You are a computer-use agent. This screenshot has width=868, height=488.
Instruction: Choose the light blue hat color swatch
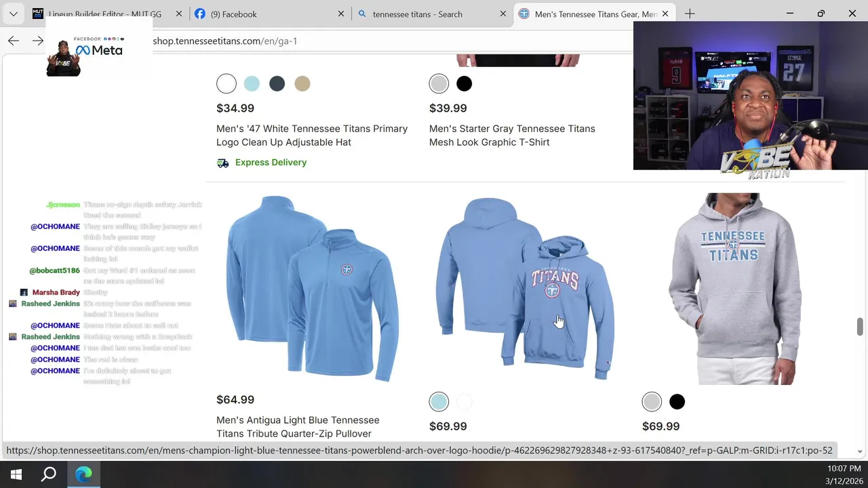pos(252,83)
